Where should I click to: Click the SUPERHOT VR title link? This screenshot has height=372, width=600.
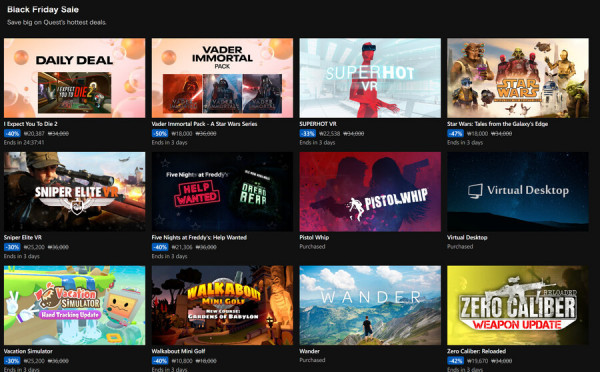pos(318,124)
